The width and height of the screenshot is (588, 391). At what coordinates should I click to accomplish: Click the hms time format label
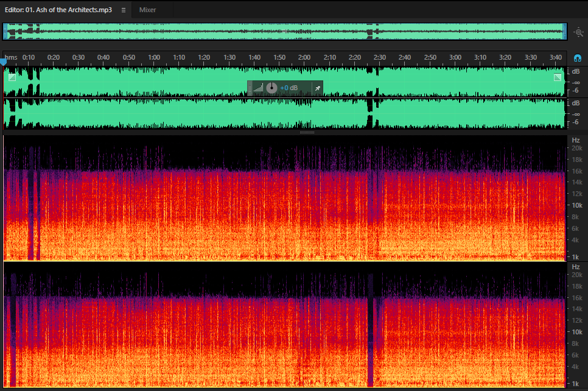coord(11,57)
